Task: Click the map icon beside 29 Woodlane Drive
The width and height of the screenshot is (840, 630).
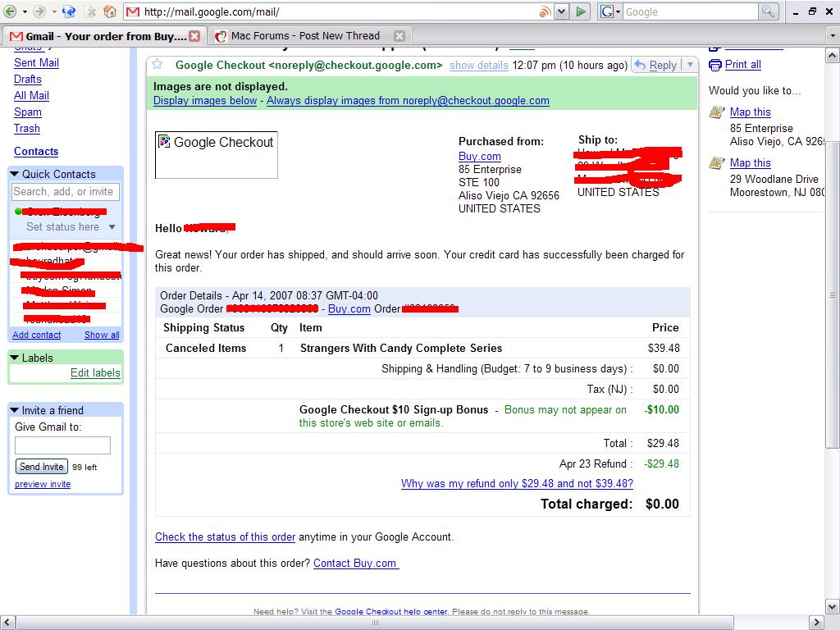Action: (x=717, y=163)
